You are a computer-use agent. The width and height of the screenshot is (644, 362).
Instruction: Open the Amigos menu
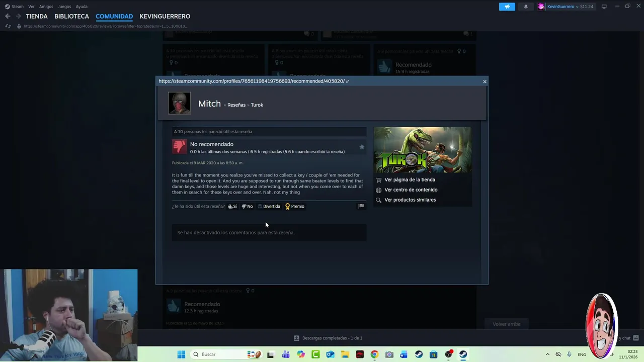tap(46, 7)
